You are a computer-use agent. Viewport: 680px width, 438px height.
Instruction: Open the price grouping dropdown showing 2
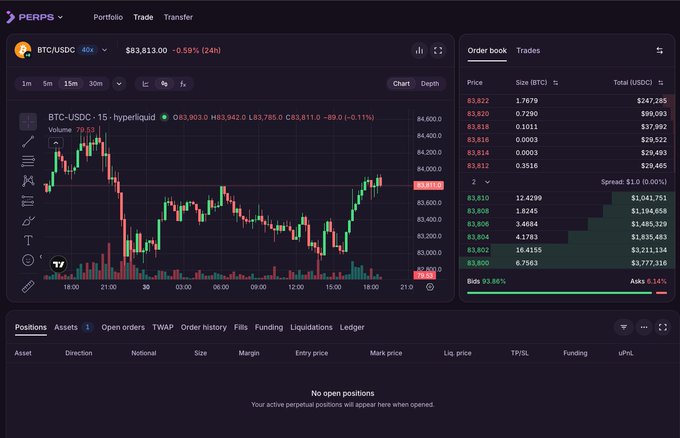tap(481, 182)
